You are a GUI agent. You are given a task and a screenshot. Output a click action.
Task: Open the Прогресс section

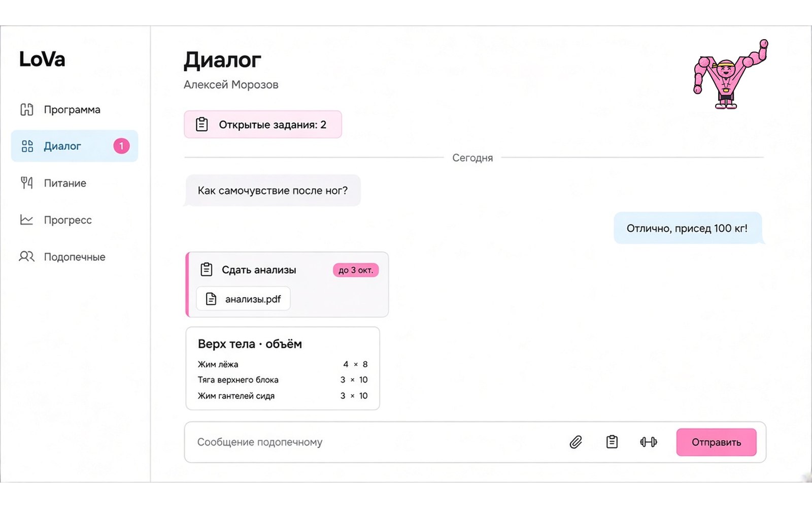75,220
